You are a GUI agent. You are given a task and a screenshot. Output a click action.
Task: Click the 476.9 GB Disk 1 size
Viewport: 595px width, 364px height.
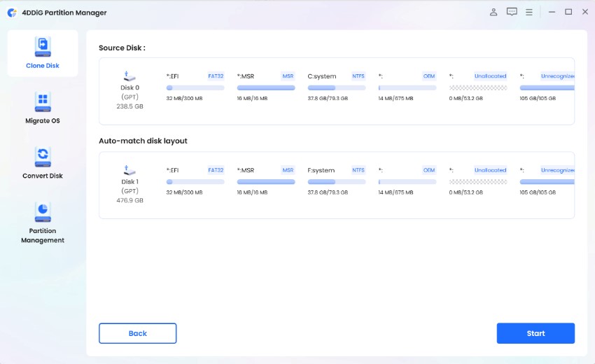pyautogui.click(x=129, y=200)
